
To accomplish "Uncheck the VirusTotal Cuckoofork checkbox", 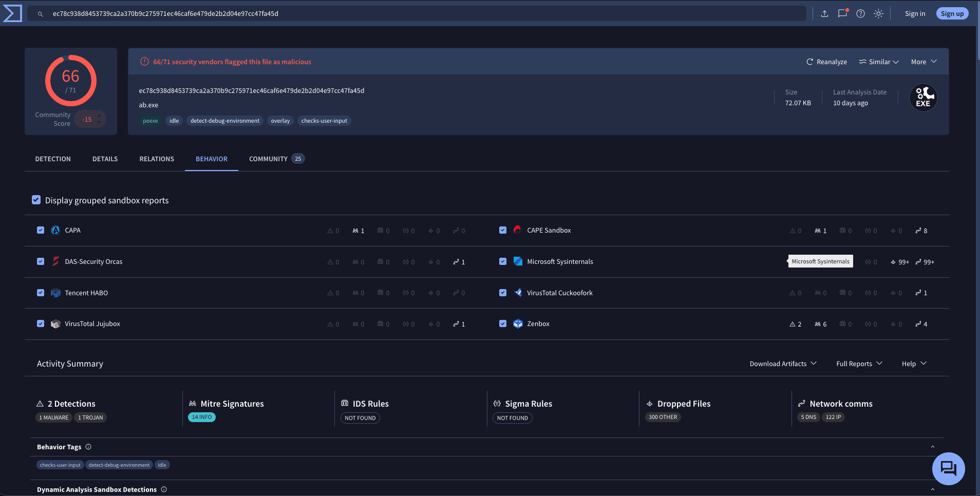I will click(503, 293).
